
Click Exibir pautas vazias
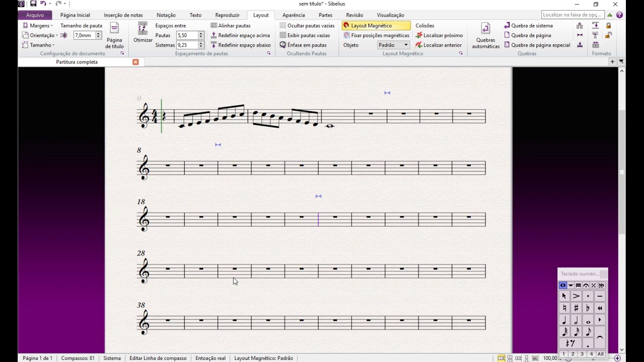pos(305,35)
